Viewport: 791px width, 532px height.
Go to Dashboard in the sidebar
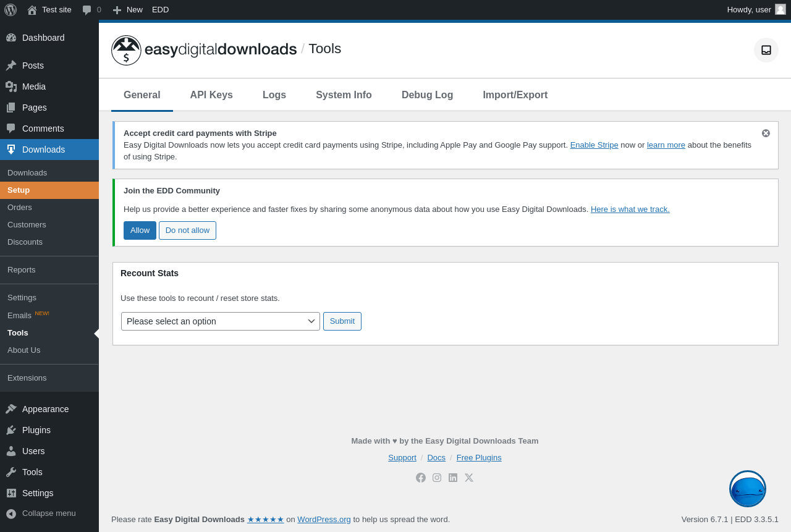(x=49, y=38)
